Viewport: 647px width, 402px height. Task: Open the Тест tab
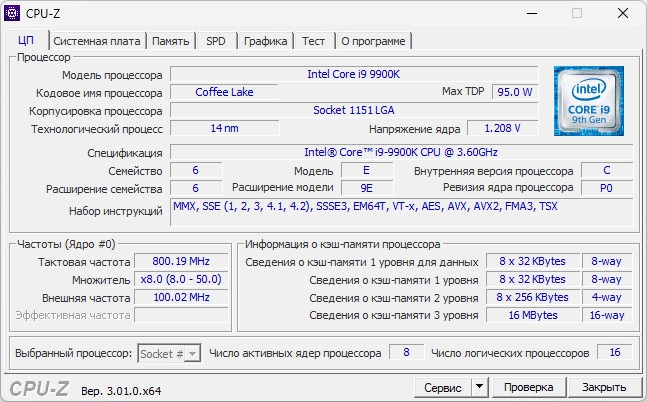(x=313, y=41)
